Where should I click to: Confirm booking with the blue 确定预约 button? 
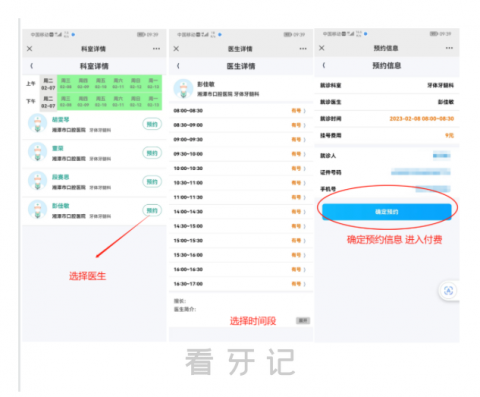pos(387,212)
